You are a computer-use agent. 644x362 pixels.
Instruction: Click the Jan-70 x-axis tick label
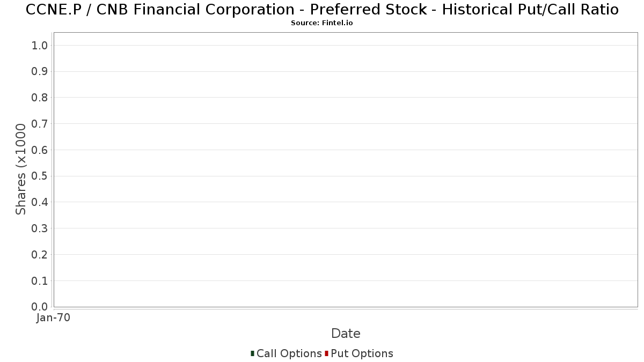[53, 317]
